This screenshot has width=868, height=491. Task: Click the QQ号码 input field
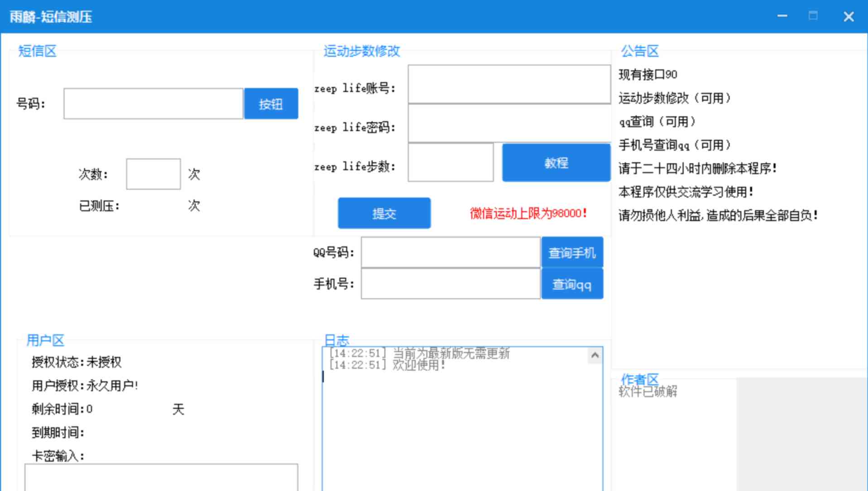[451, 252]
